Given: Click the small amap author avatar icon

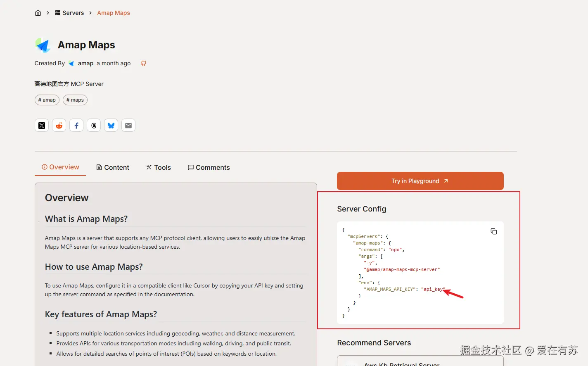Looking at the screenshot, I should [71, 63].
